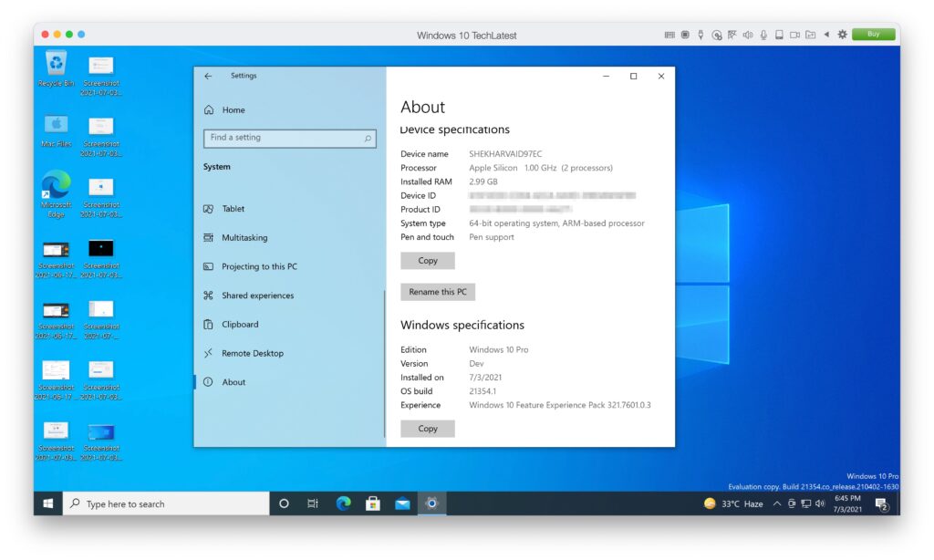This screenshot has width=934, height=560.
Task: Select Multitasking in the Settings sidebar
Action: pyautogui.click(x=254, y=237)
